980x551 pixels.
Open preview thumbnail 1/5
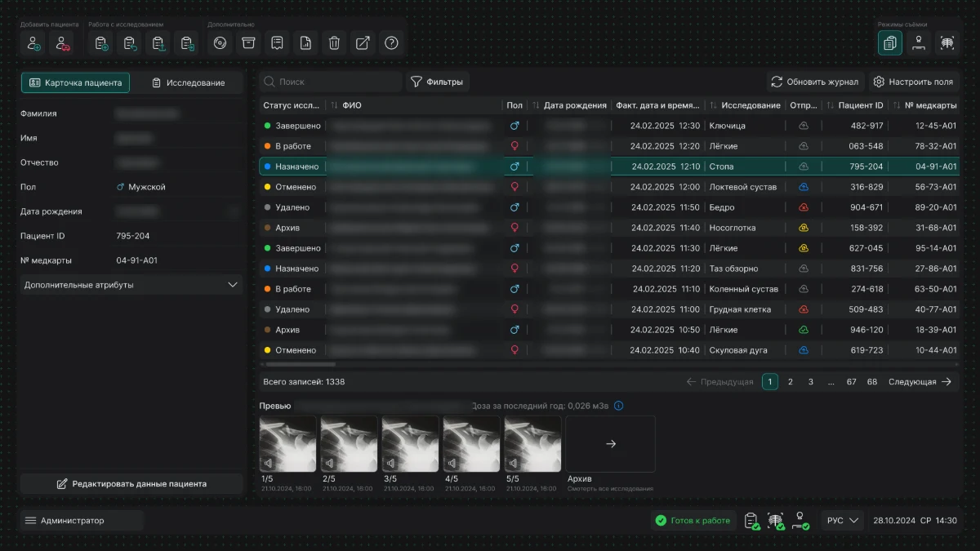point(287,444)
